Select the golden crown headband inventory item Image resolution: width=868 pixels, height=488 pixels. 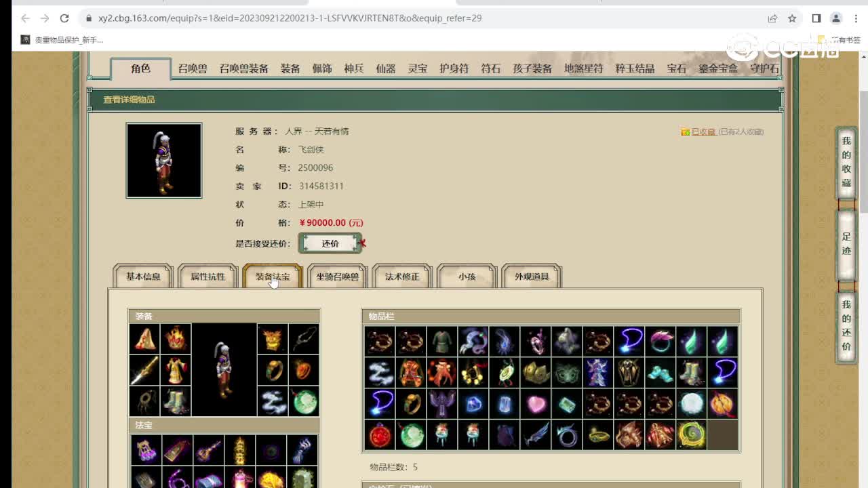pyautogui.click(x=536, y=372)
